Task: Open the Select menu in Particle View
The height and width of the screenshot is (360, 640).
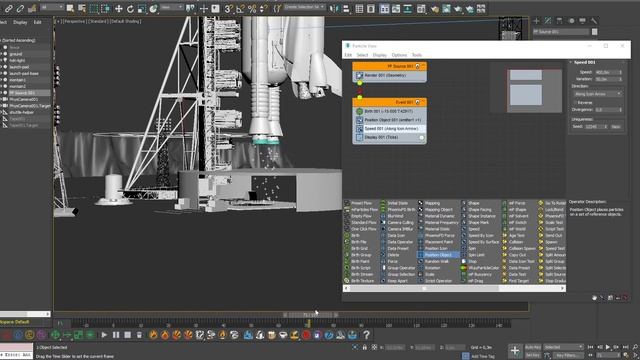Action: [362, 55]
